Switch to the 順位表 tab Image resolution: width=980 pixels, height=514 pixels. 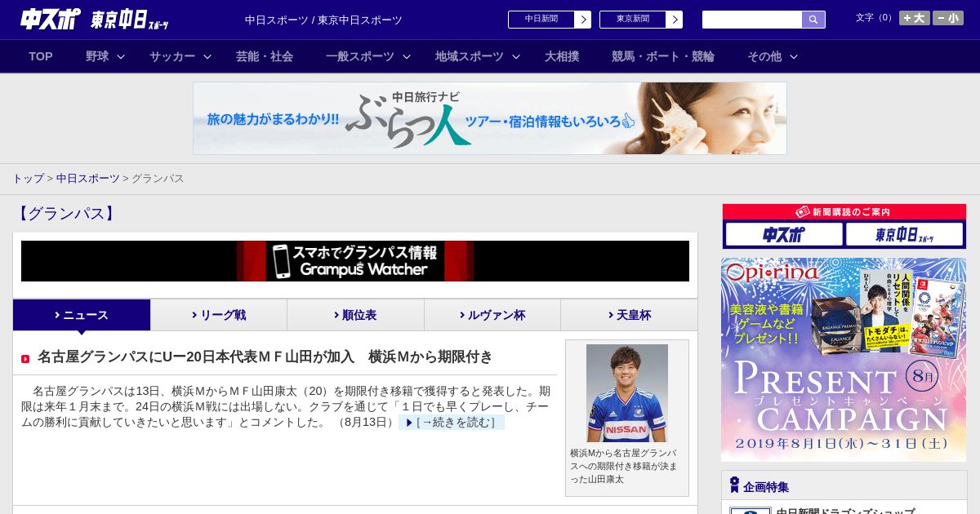pyautogui.click(x=355, y=315)
